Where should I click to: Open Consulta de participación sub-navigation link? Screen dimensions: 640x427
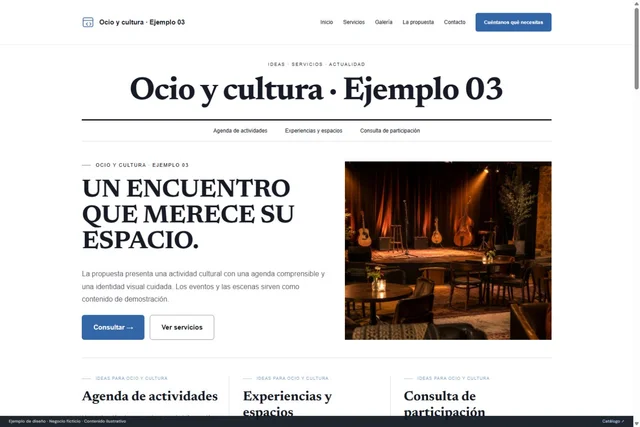(390, 131)
